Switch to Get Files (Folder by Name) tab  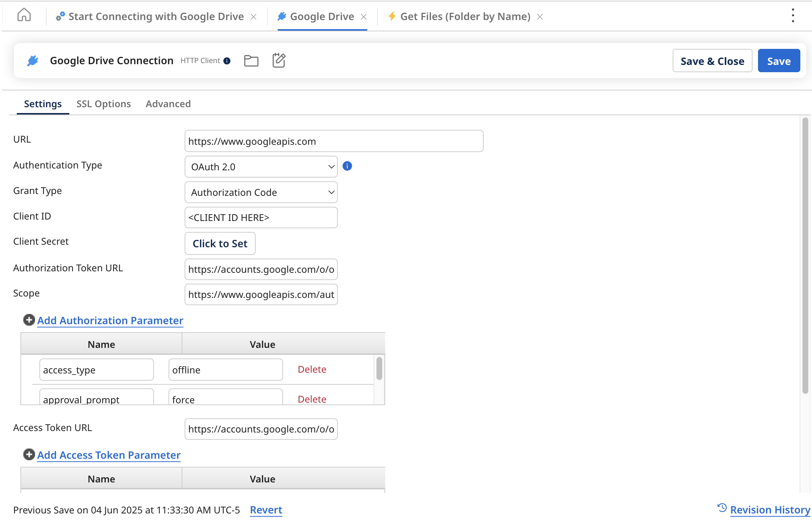[465, 16]
